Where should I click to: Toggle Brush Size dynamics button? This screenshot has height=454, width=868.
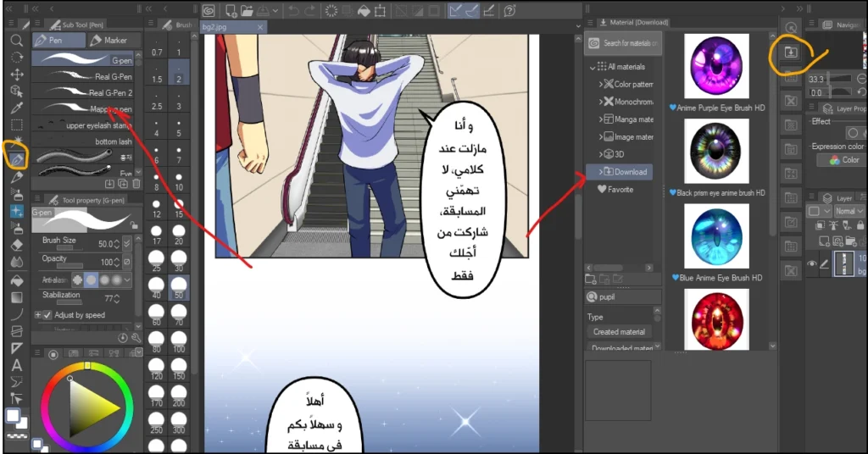click(x=127, y=244)
